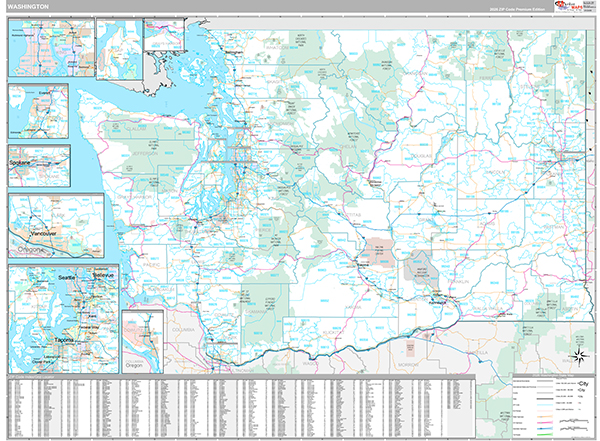Click the FERRY county label

pyautogui.click(x=486, y=78)
